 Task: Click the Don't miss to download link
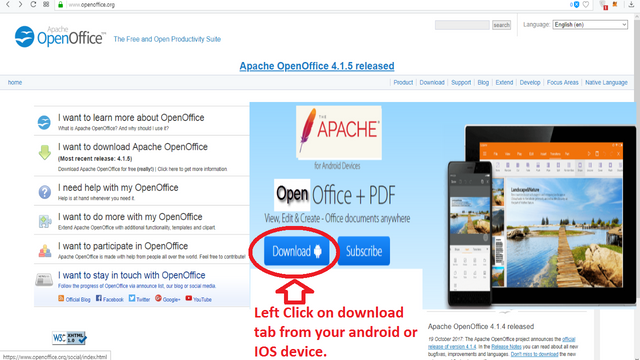[x=534, y=354]
